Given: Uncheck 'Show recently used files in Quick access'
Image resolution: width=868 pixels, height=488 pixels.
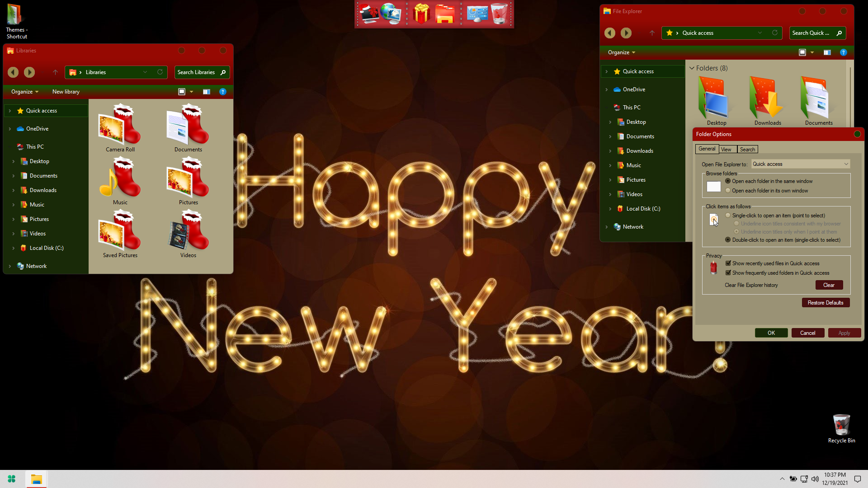Looking at the screenshot, I should (x=728, y=263).
